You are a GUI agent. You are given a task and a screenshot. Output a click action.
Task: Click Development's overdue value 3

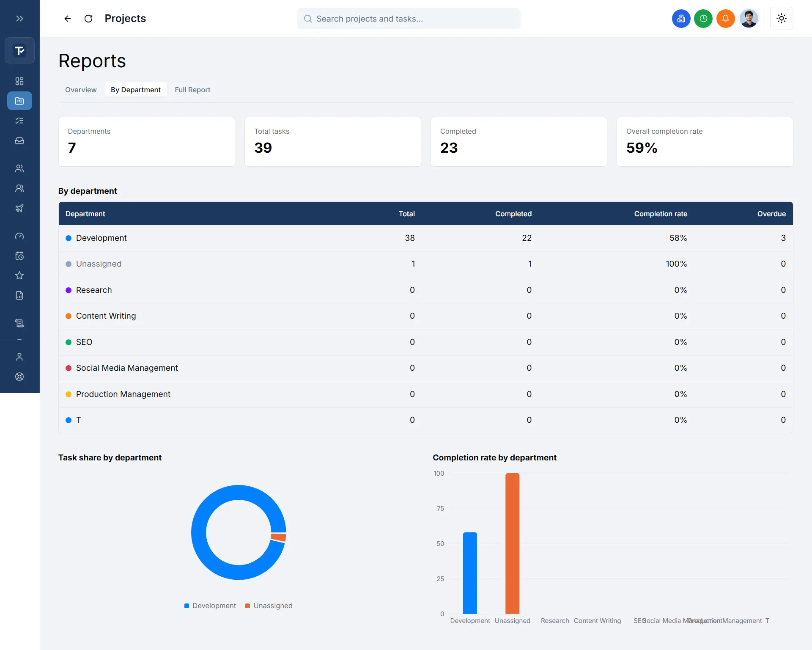click(x=783, y=238)
